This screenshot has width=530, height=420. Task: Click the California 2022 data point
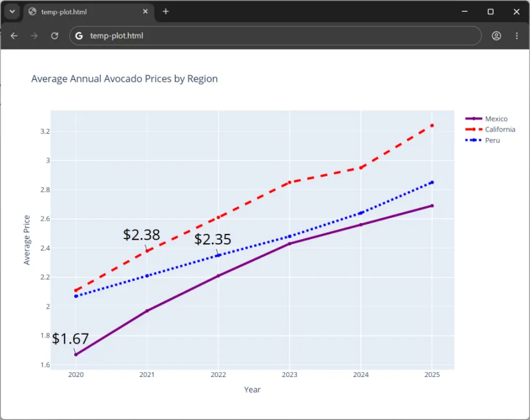[x=218, y=217]
